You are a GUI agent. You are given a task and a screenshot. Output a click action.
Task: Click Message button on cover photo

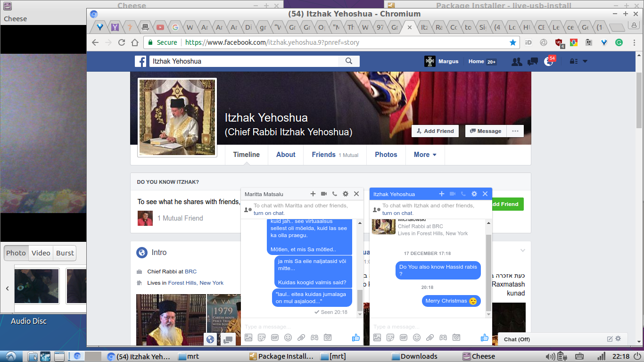pyautogui.click(x=486, y=131)
